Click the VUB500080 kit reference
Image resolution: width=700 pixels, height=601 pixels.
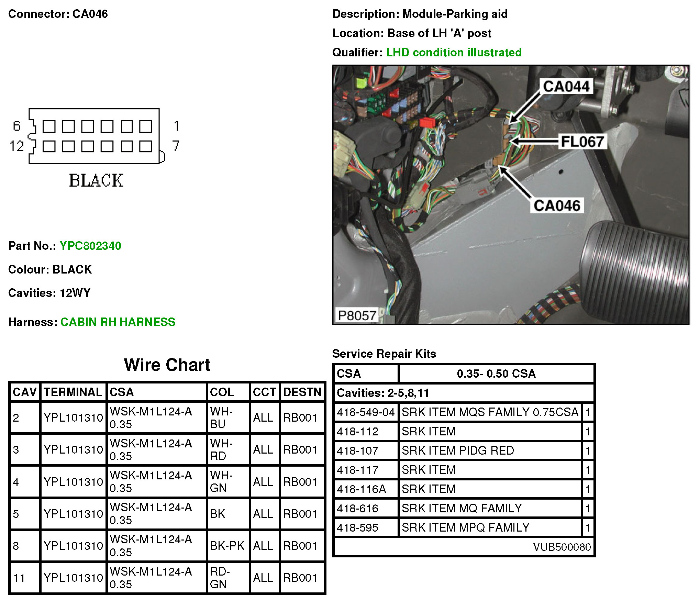[562, 547]
